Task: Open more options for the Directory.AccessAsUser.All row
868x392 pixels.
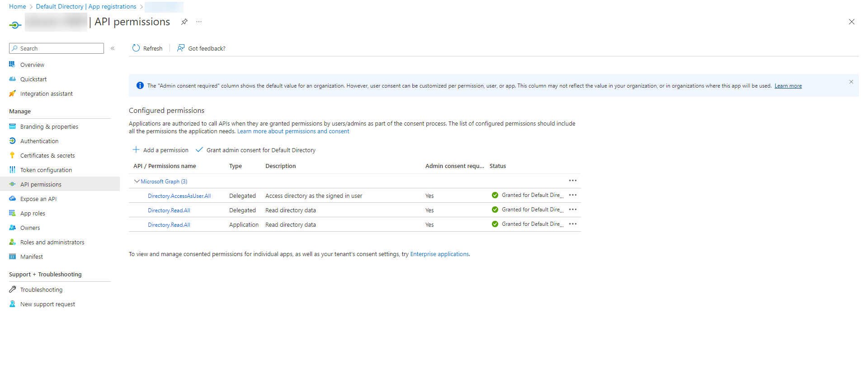Action: pos(573,195)
